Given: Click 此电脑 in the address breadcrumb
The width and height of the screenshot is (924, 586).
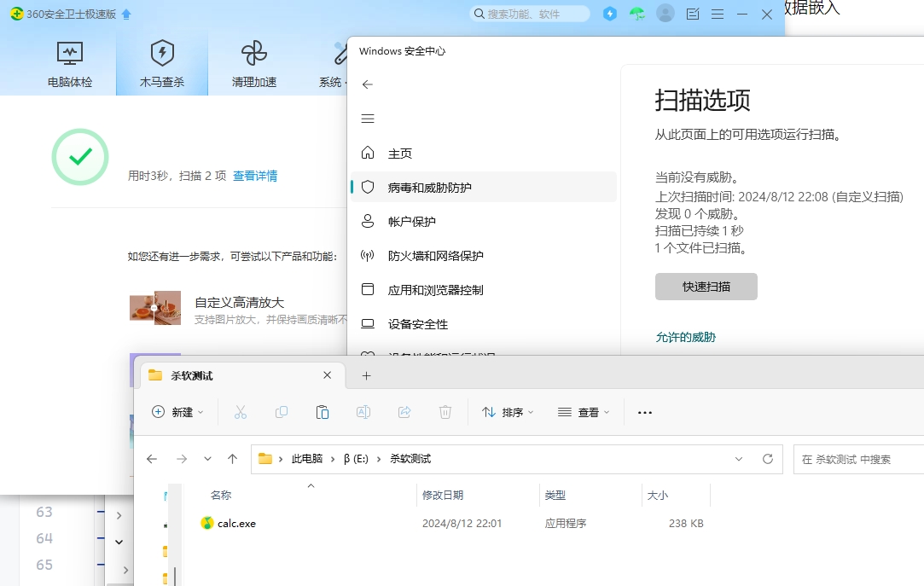Looking at the screenshot, I should tap(307, 459).
